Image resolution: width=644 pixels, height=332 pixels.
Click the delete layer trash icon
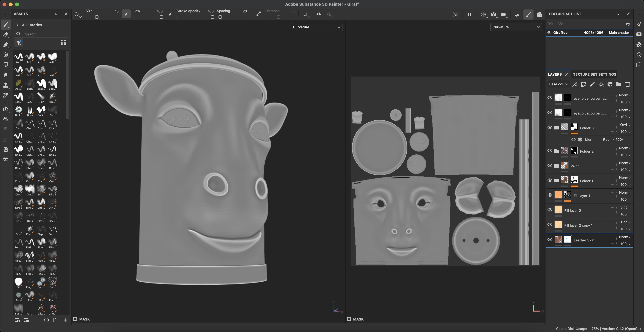[x=627, y=84]
